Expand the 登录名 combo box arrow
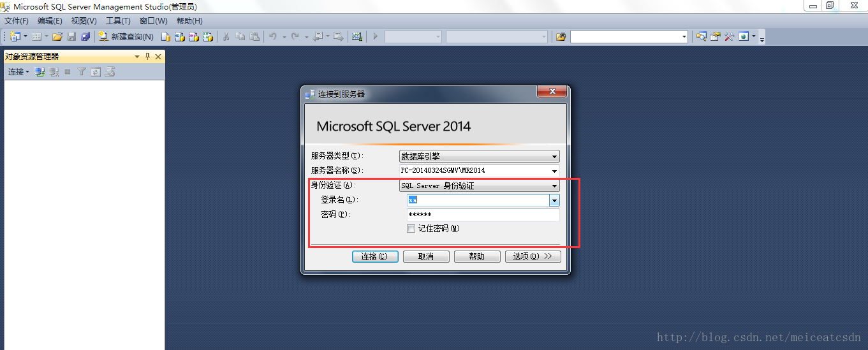868x350 pixels. point(554,200)
